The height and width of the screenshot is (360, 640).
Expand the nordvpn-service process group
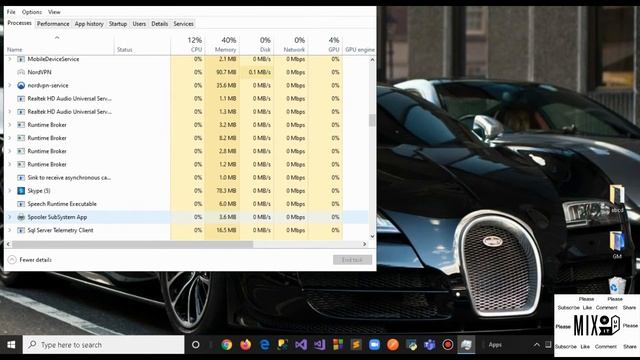coord(10,85)
